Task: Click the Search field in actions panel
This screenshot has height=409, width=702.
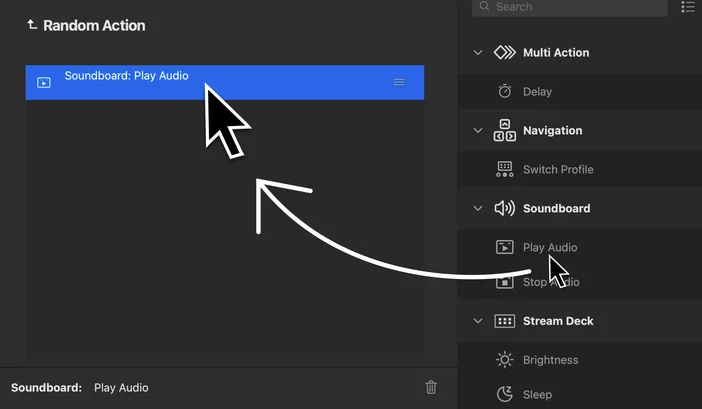Action: pos(570,7)
